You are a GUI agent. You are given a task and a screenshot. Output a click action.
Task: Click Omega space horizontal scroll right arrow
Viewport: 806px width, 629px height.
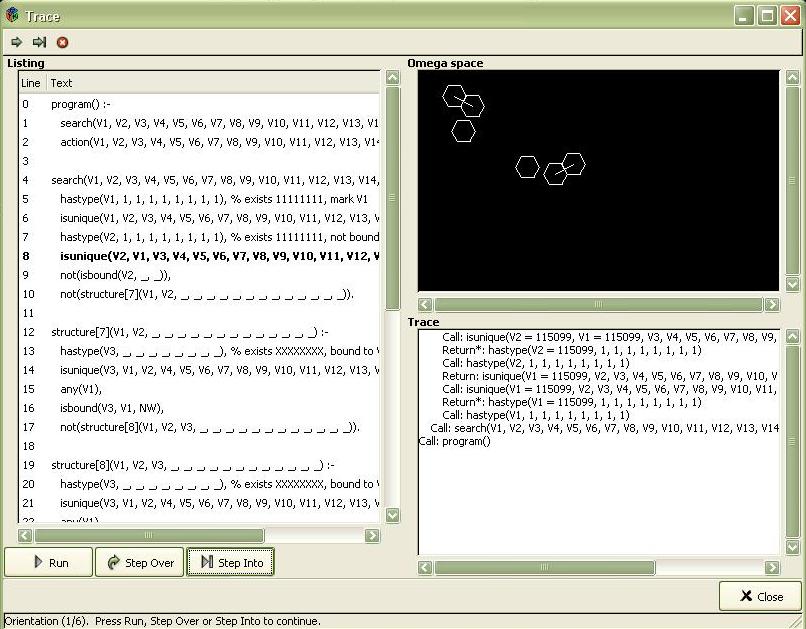click(x=772, y=304)
